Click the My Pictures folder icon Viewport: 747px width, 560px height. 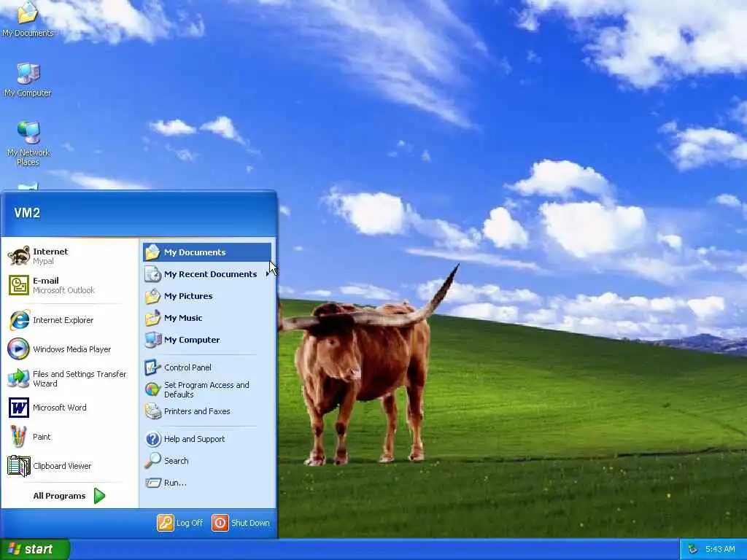point(152,296)
